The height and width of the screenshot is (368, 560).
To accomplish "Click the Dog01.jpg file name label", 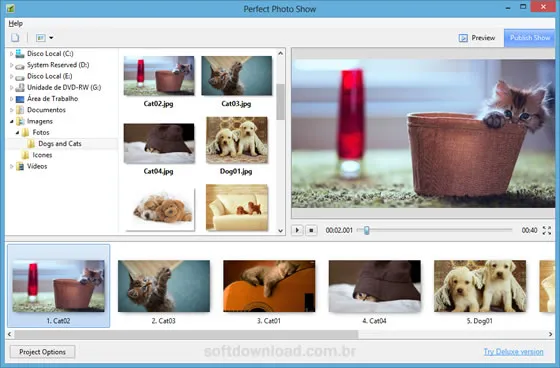I will tap(236, 171).
